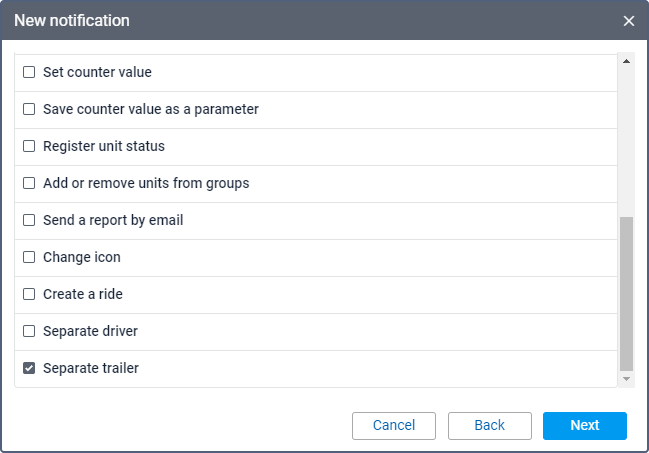
Task: Check Save counter value as a parameter
Action: tap(29, 109)
